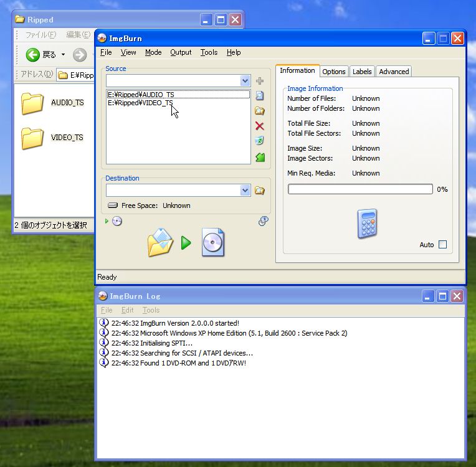The image size is (476, 467).
Task: Select E:¥Ripped¥AUDIO_TS in source list
Action: [x=178, y=95]
